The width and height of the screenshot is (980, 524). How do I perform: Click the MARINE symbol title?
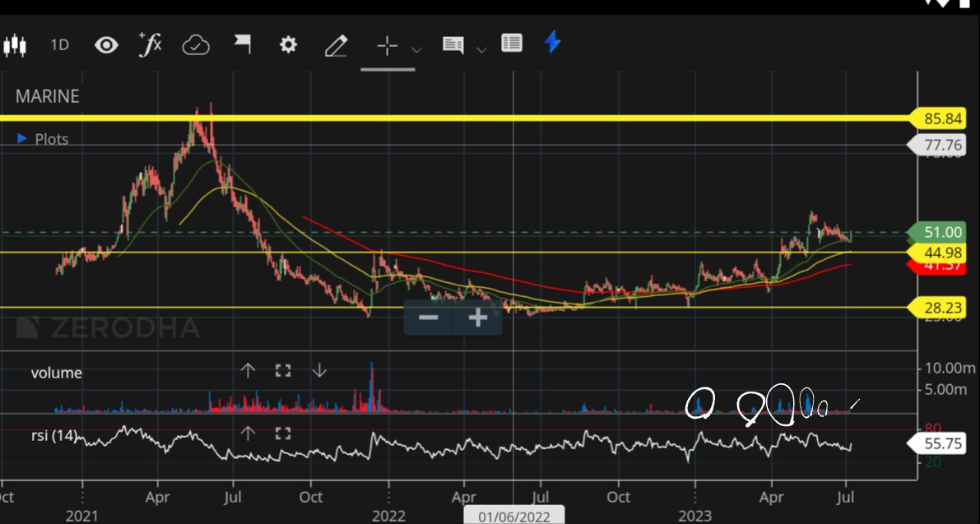[46, 96]
